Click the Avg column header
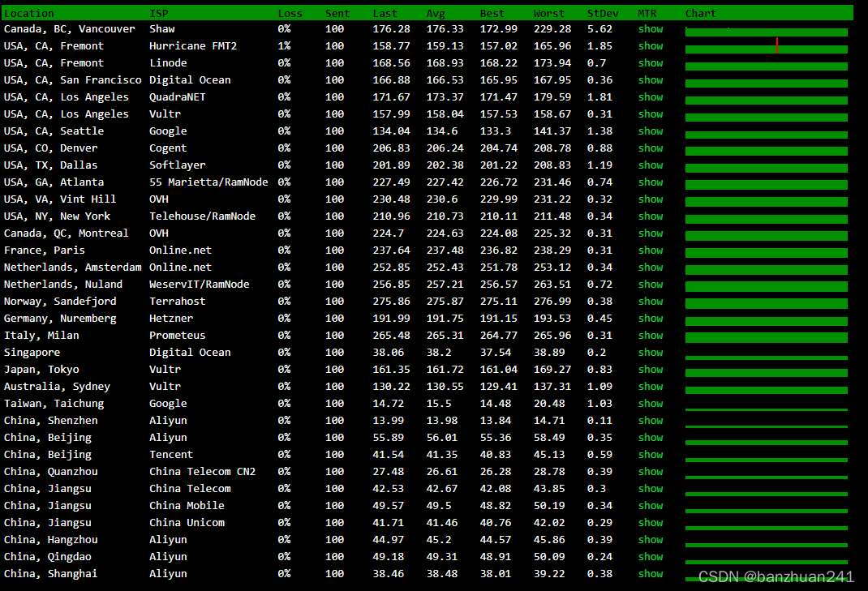The image size is (868, 591). coord(436,13)
